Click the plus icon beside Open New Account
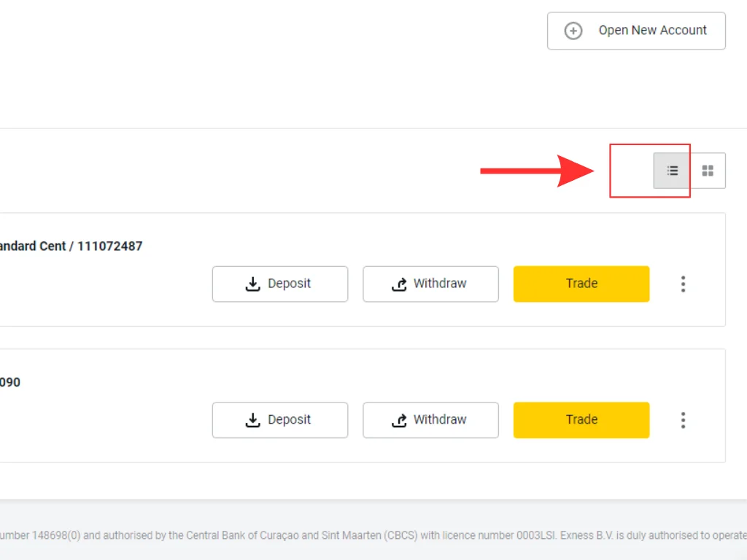 tap(573, 31)
